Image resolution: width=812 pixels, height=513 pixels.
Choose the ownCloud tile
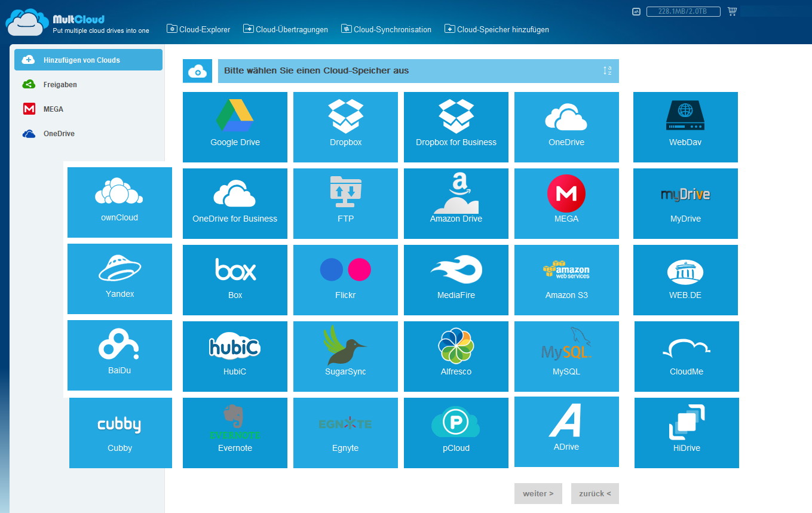(119, 202)
